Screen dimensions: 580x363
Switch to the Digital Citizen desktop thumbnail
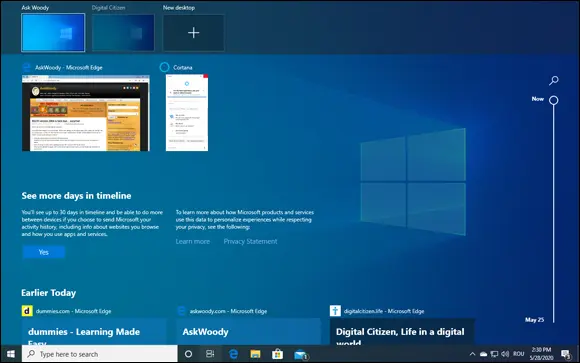pyautogui.click(x=123, y=33)
